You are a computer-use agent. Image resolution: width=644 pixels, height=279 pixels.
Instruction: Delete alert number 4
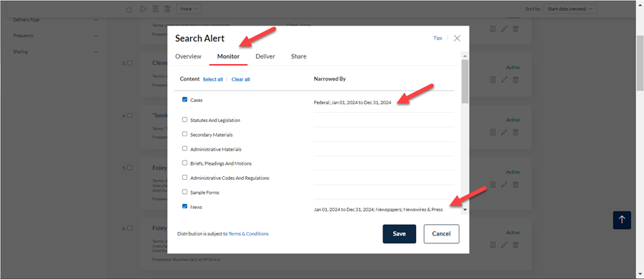click(516, 132)
